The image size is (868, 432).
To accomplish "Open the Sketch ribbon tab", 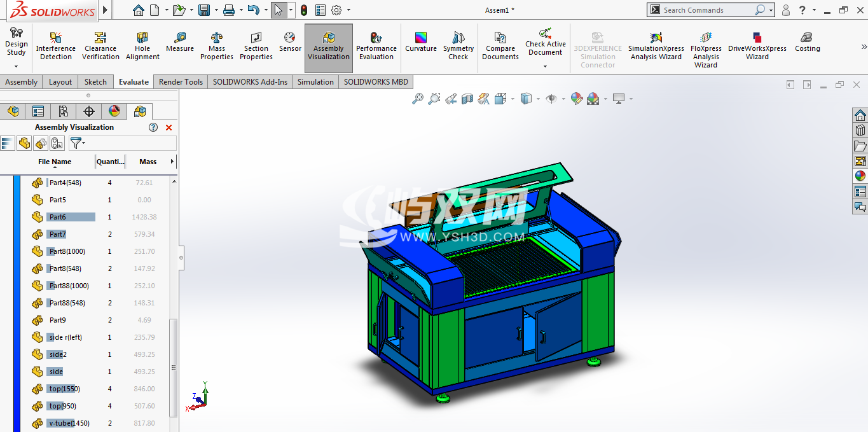I will [x=95, y=82].
